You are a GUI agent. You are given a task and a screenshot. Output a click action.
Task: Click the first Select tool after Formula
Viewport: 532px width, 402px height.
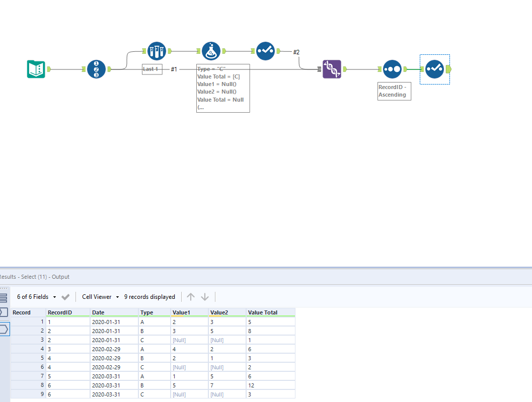265,51
